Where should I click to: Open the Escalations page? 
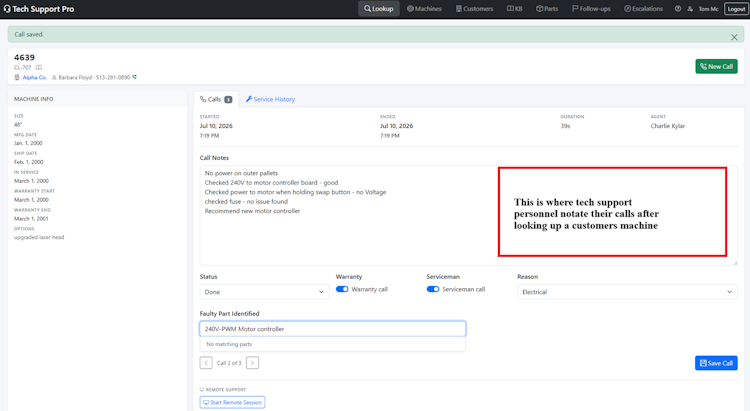643,9
